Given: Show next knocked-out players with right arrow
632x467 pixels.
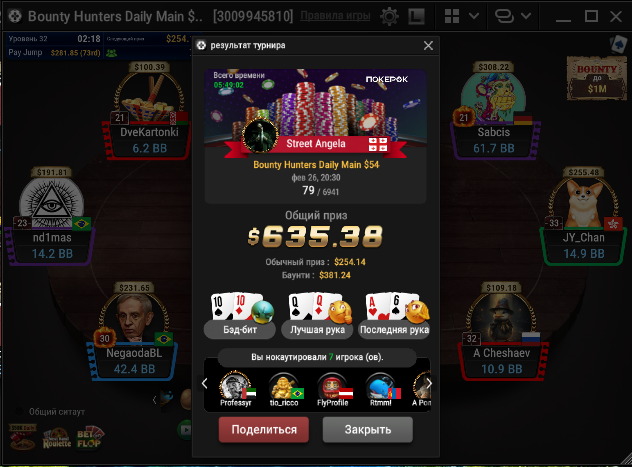Looking at the screenshot, I should pos(429,383).
